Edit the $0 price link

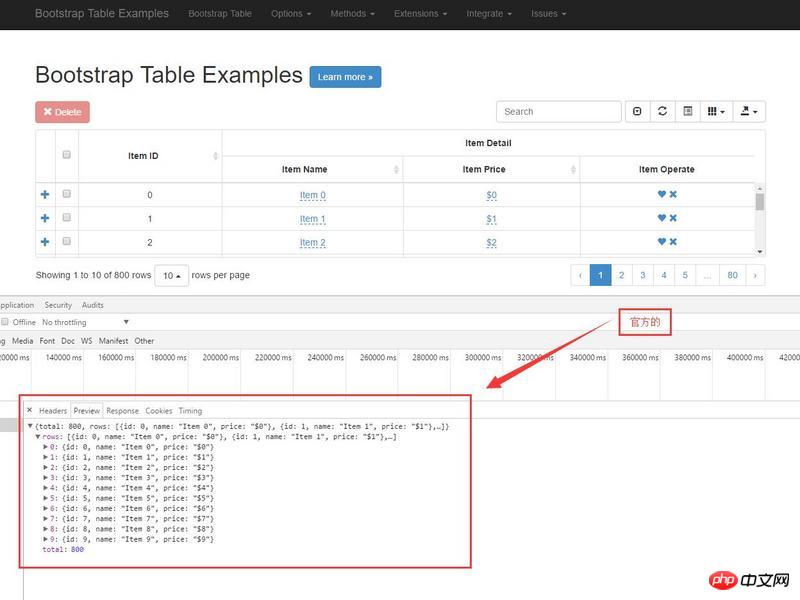coord(491,195)
